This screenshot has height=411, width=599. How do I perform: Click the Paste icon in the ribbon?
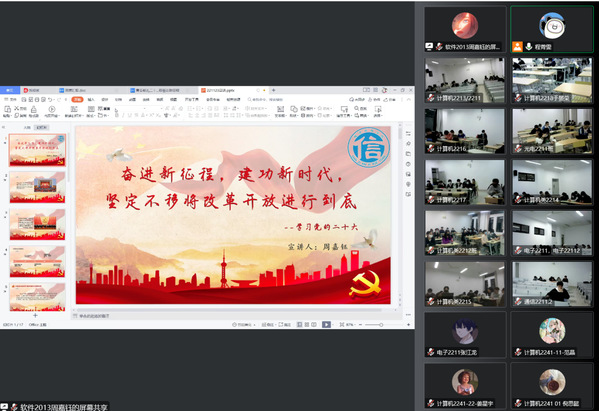[7, 109]
